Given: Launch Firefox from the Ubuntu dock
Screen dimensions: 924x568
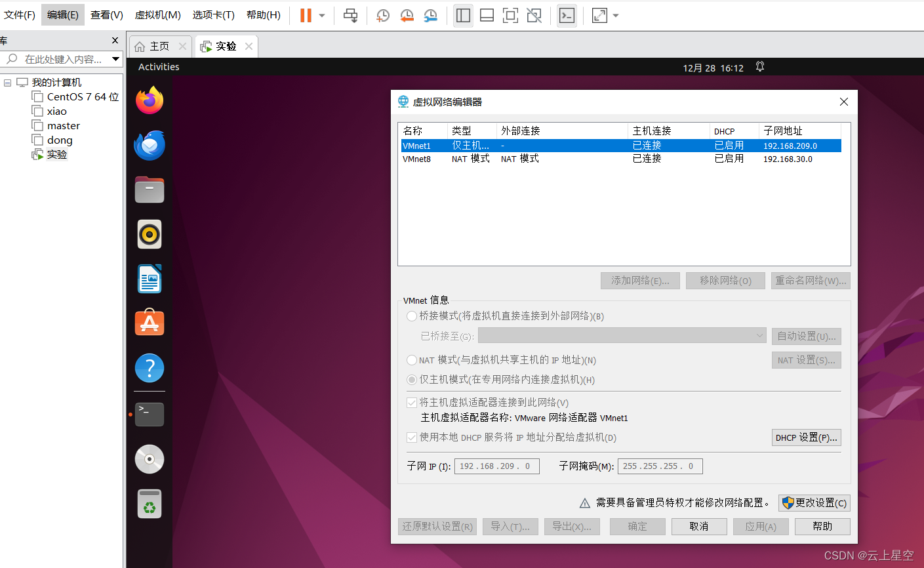Looking at the screenshot, I should (x=149, y=100).
